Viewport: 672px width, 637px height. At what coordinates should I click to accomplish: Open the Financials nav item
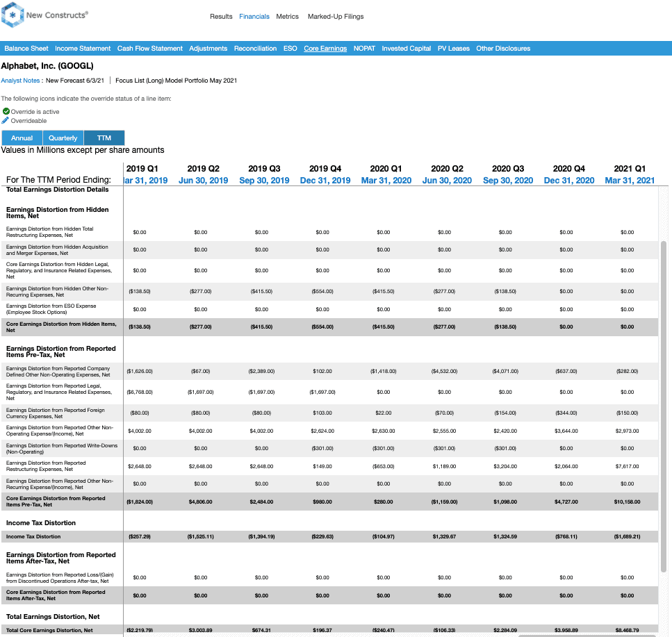pyautogui.click(x=254, y=16)
